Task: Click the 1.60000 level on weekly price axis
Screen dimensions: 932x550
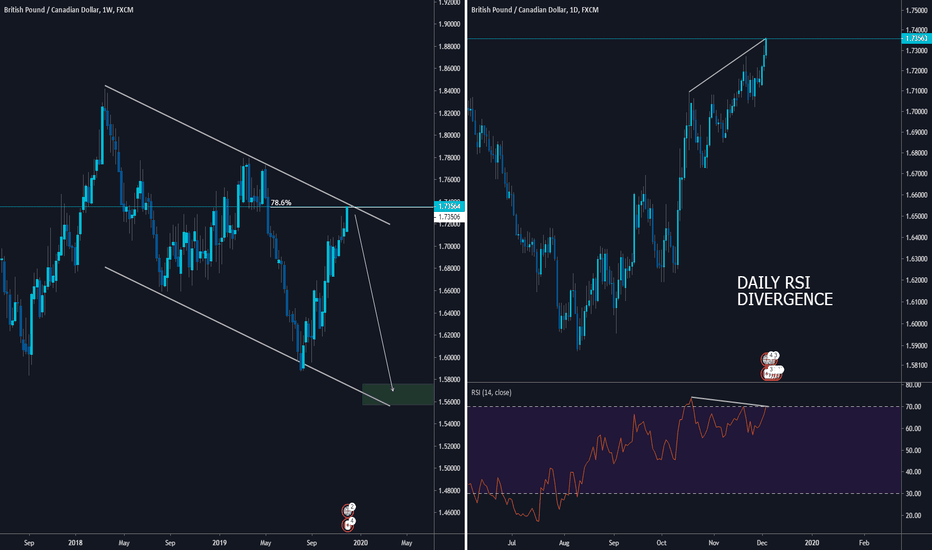Action: [x=448, y=357]
